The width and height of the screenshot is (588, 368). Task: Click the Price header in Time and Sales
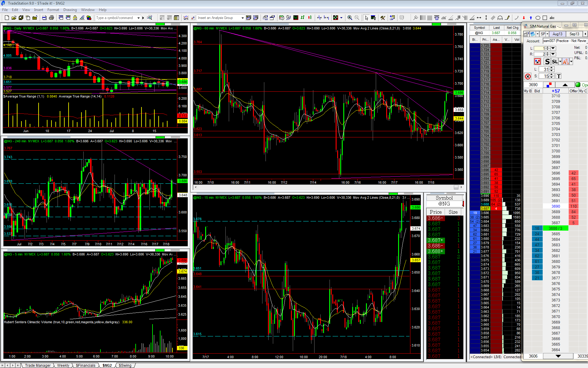coord(435,212)
